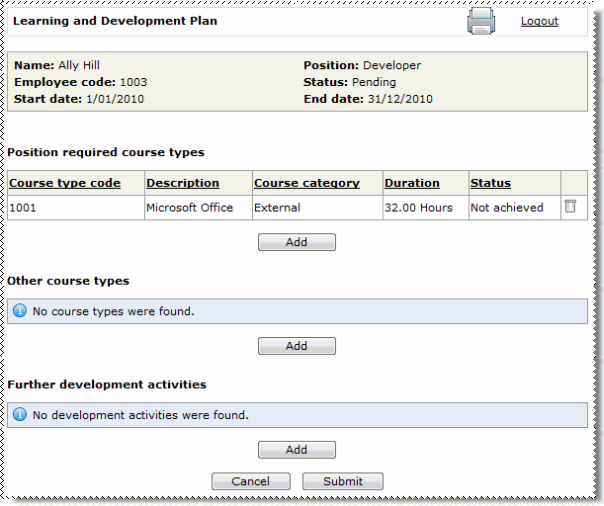Image resolution: width=604 pixels, height=506 pixels.
Task: Sort by Duration column header
Action: tap(412, 183)
